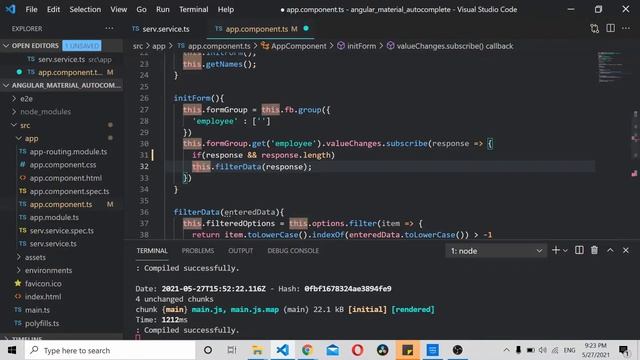Viewport: 640px width, 360px height.
Task: Collapse the app folder
Action: (x=31, y=138)
